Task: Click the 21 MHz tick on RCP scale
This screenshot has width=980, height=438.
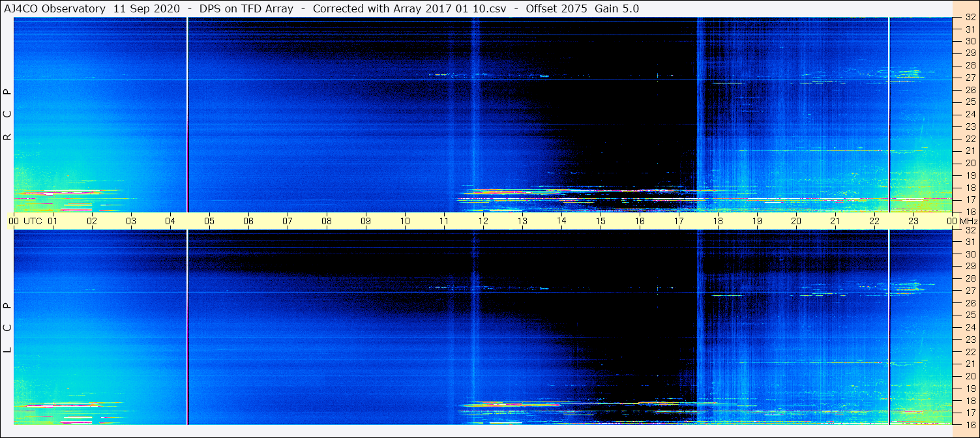Action: tap(970, 151)
